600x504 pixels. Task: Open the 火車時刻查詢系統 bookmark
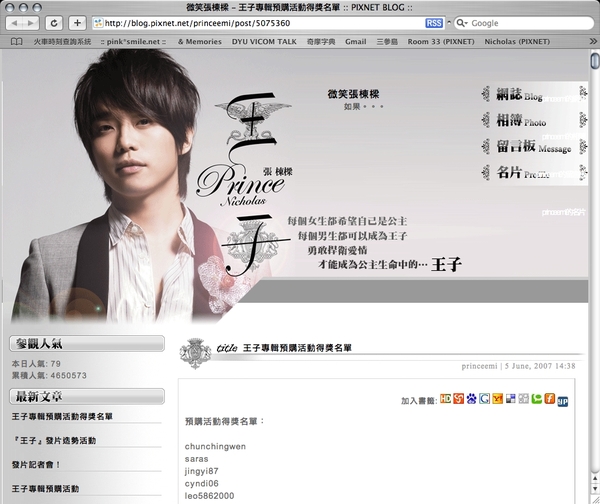[x=62, y=42]
